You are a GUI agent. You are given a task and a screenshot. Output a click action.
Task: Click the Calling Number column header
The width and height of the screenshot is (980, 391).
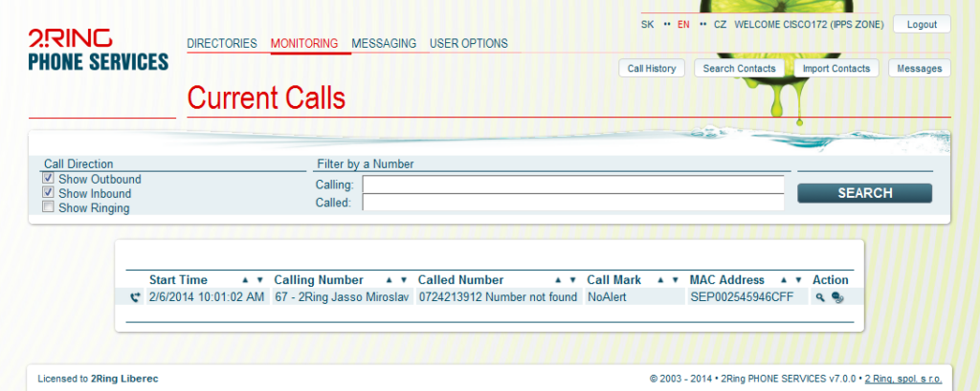[319, 280]
